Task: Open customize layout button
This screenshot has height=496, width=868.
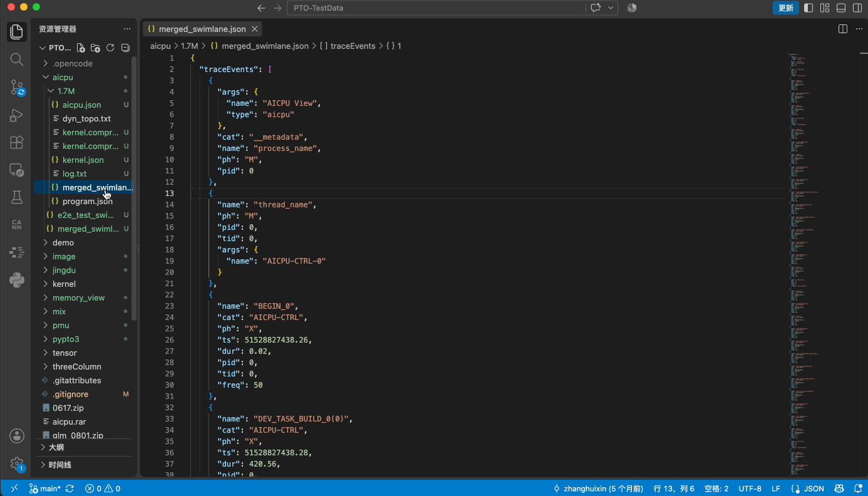Action: coord(825,8)
